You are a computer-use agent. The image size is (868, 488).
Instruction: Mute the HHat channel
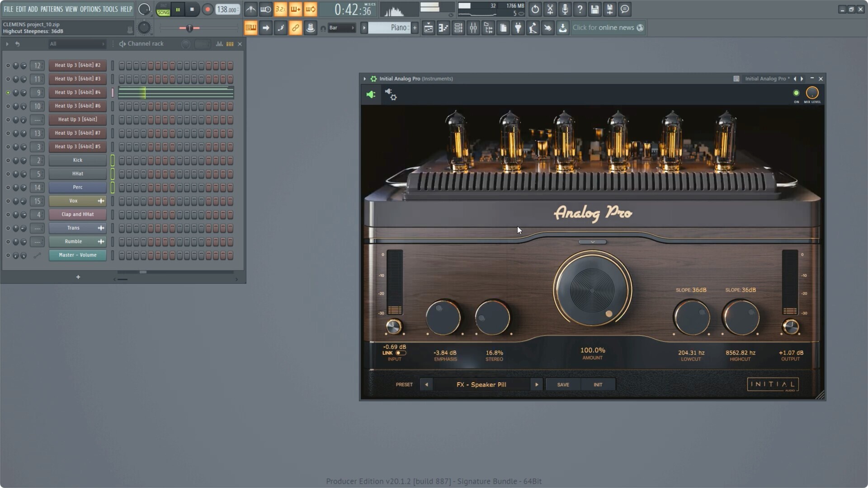[8, 174]
